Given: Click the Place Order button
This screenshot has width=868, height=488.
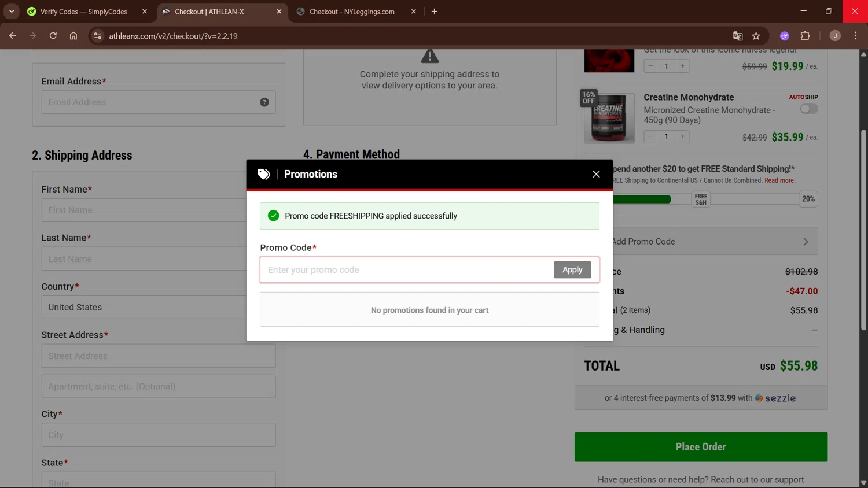Looking at the screenshot, I should (701, 447).
